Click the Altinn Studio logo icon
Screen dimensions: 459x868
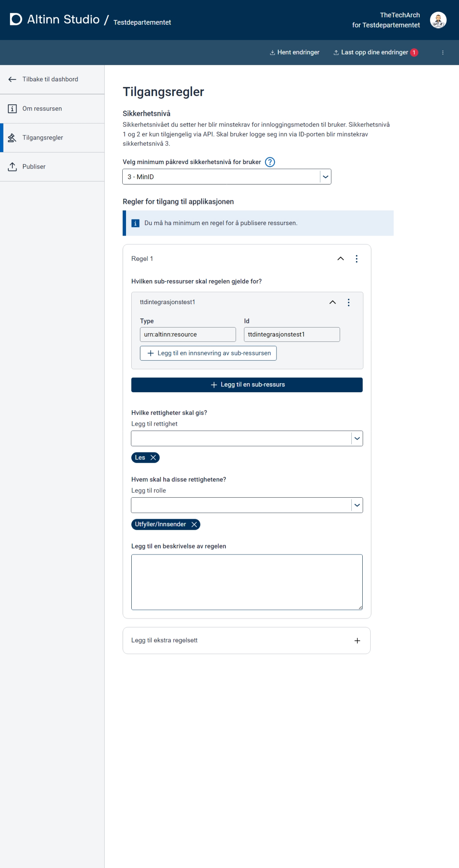(x=16, y=19)
